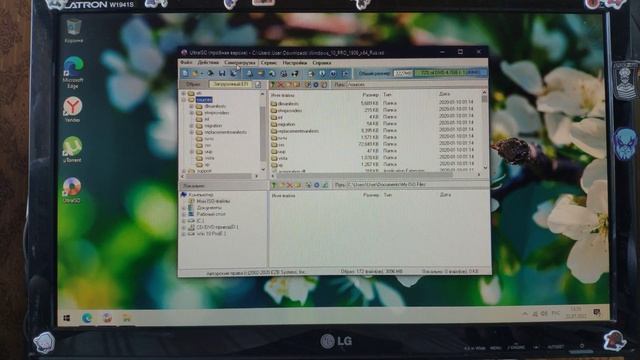Click the New image toolbar icon
The image size is (640, 360).
(185, 73)
